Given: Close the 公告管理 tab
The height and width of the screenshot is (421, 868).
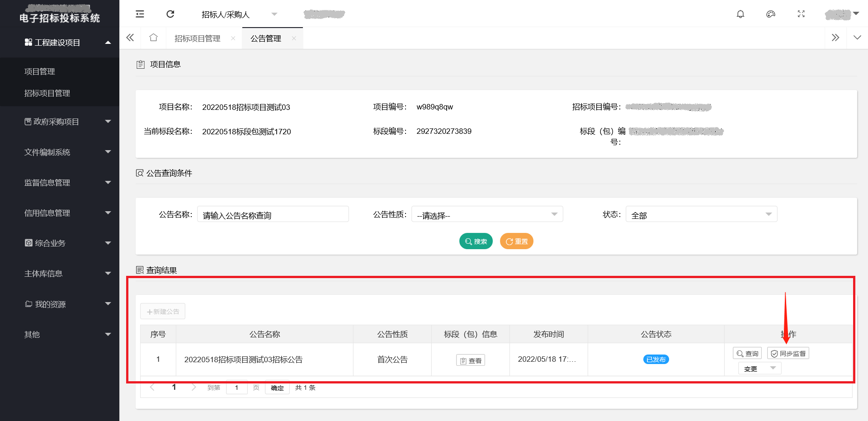Looking at the screenshot, I should [294, 38].
